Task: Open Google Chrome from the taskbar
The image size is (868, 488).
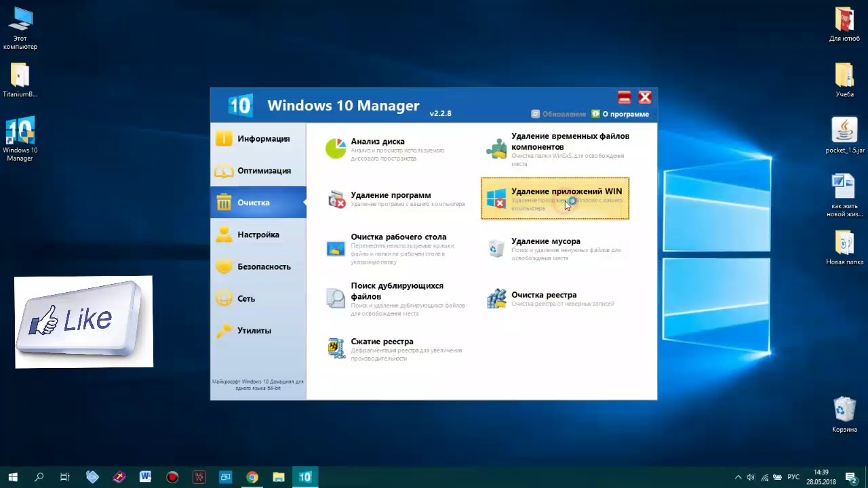Action: pos(252,477)
